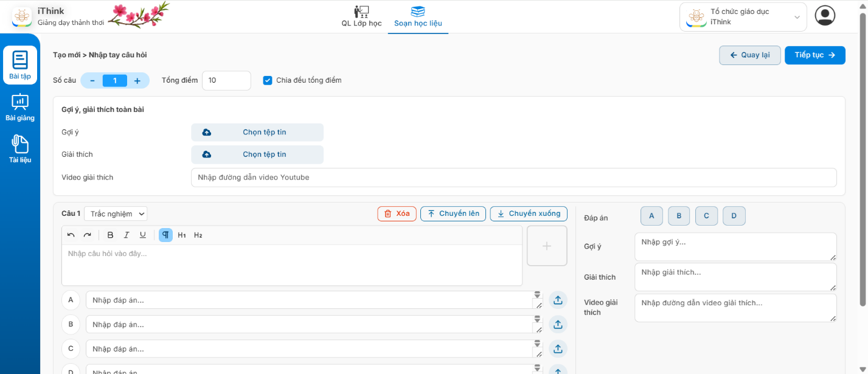Viewport: 868px width, 374px height.
Task: Switch to the "QL Lớp học" tab
Action: 361,17
